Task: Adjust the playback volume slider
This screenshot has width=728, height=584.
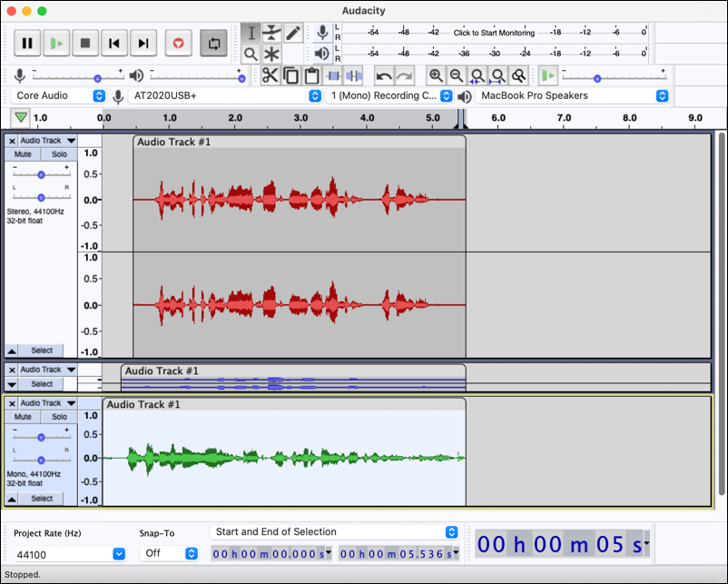Action: (241, 78)
